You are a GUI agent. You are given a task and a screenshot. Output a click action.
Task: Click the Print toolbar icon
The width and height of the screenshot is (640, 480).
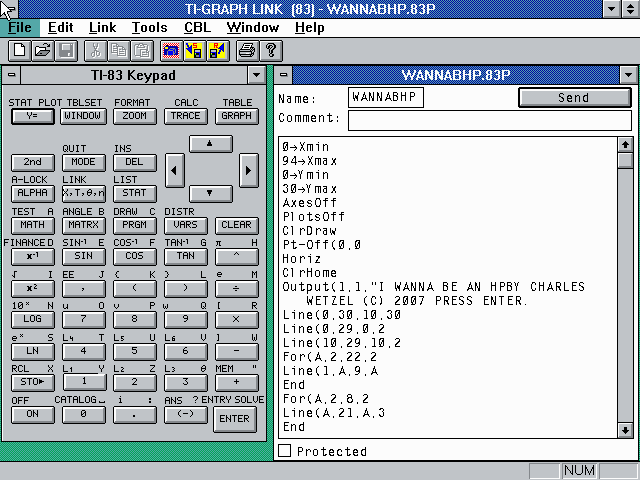(x=247, y=50)
